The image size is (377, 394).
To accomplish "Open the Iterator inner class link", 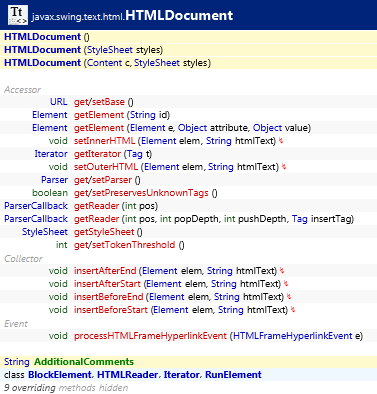I will pyautogui.click(x=182, y=375).
